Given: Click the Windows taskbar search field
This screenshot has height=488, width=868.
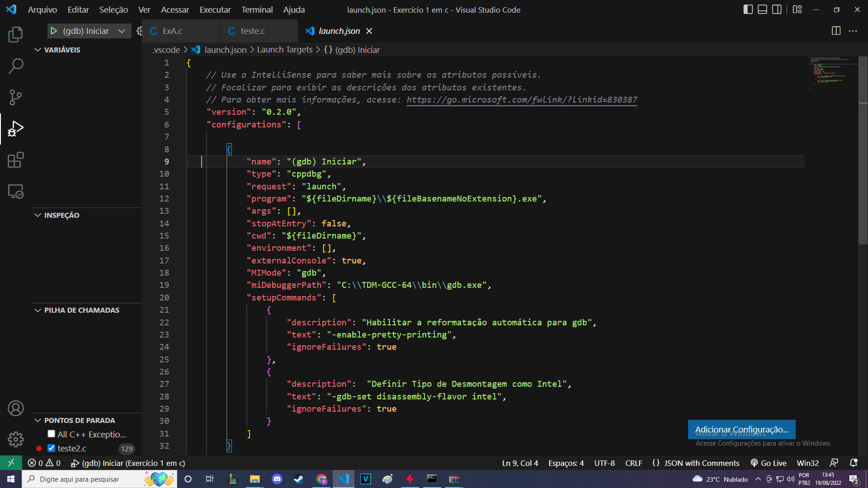Looking at the screenshot, I should (x=99, y=479).
